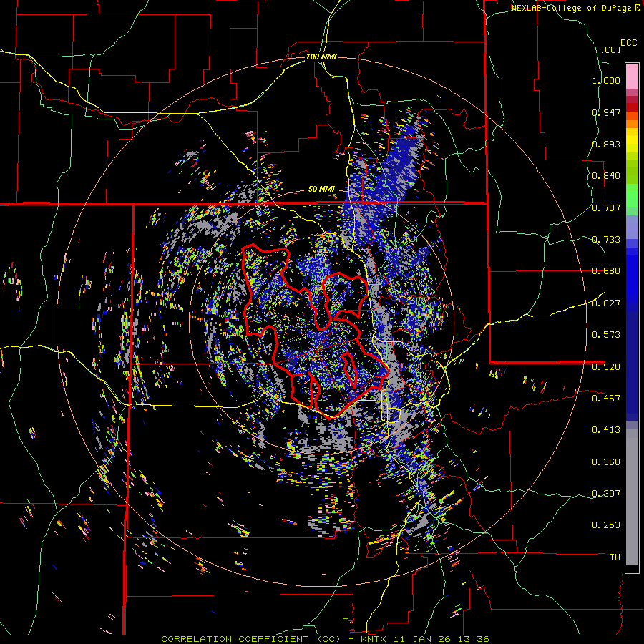
Task: Select the 0.893 legend value
Action: (x=606, y=144)
